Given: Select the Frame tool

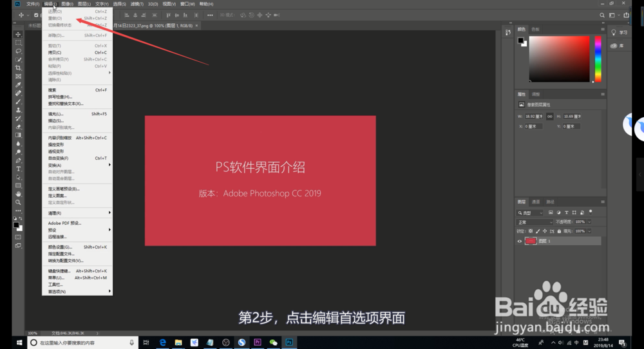Looking at the screenshot, I should pos(18,77).
